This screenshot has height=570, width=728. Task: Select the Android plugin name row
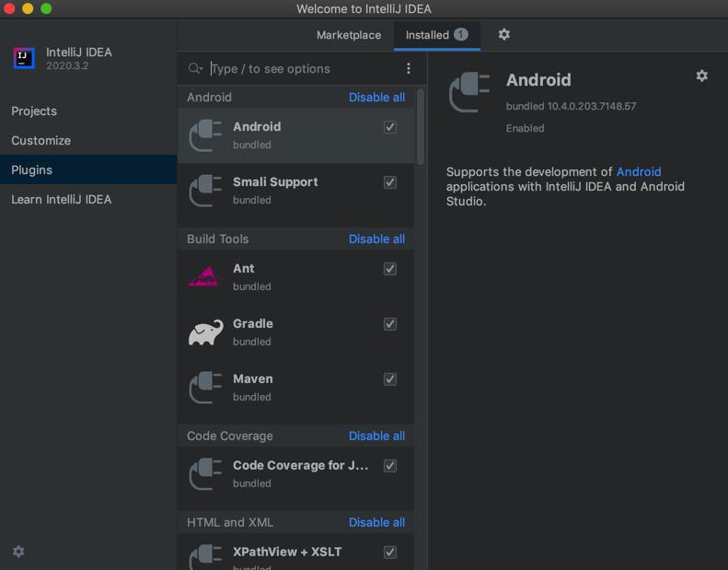pyautogui.click(x=257, y=126)
